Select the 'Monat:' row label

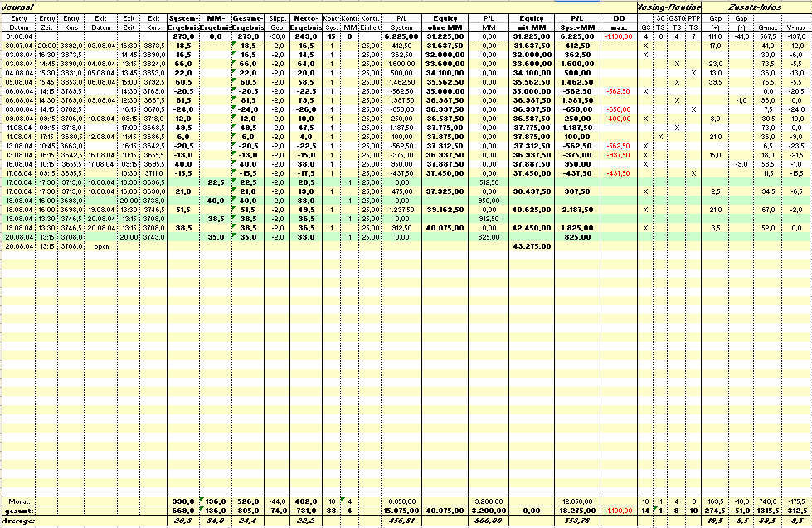(18, 502)
